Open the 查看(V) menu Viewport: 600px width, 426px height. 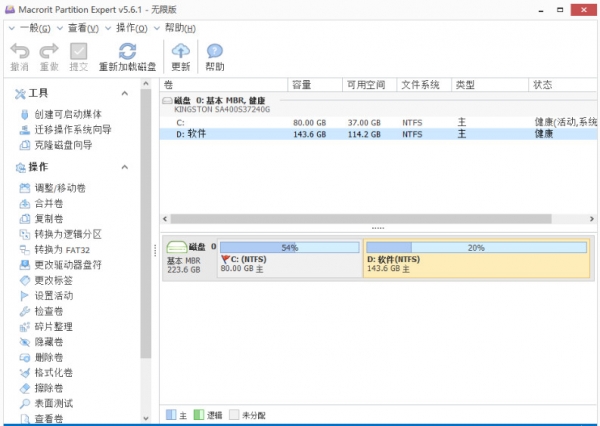pyautogui.click(x=83, y=28)
